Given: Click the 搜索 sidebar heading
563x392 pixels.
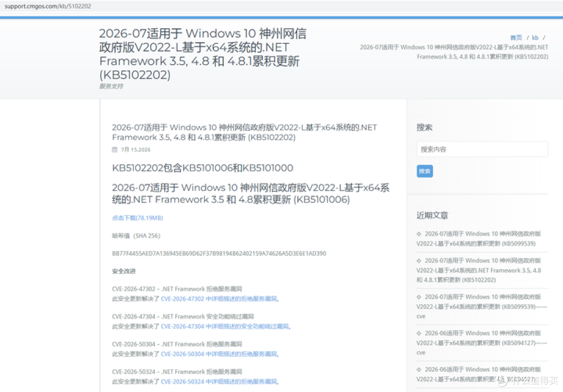Looking at the screenshot, I should tap(424, 127).
